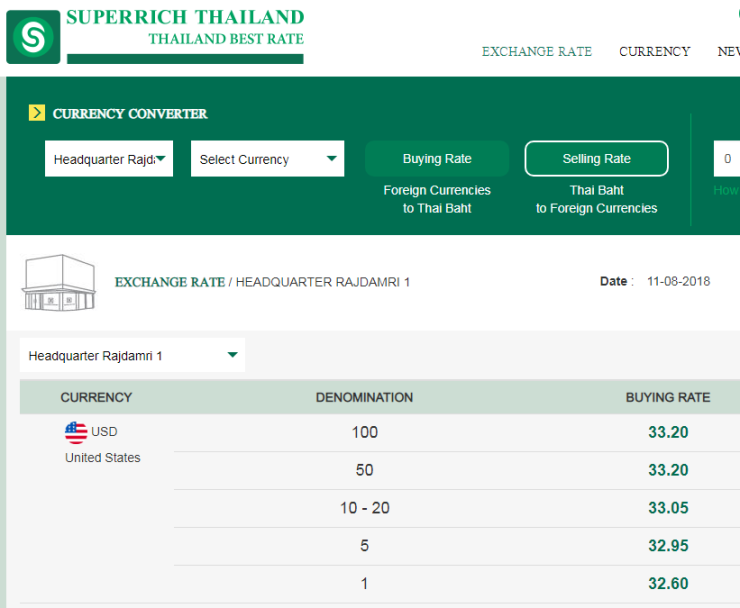Click the DENOMINATION column header
The height and width of the screenshot is (608, 740).
pos(364,397)
